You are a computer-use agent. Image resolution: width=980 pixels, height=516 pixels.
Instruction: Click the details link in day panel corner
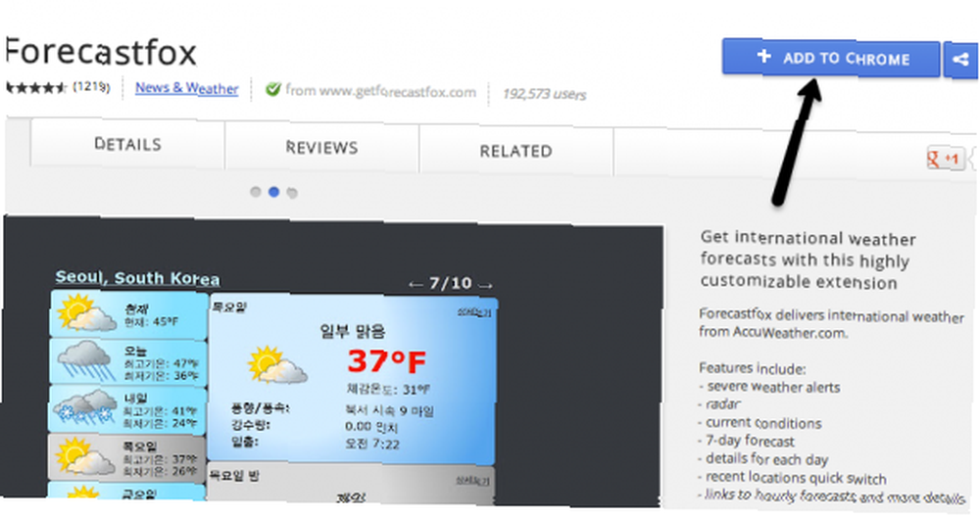coord(474,311)
